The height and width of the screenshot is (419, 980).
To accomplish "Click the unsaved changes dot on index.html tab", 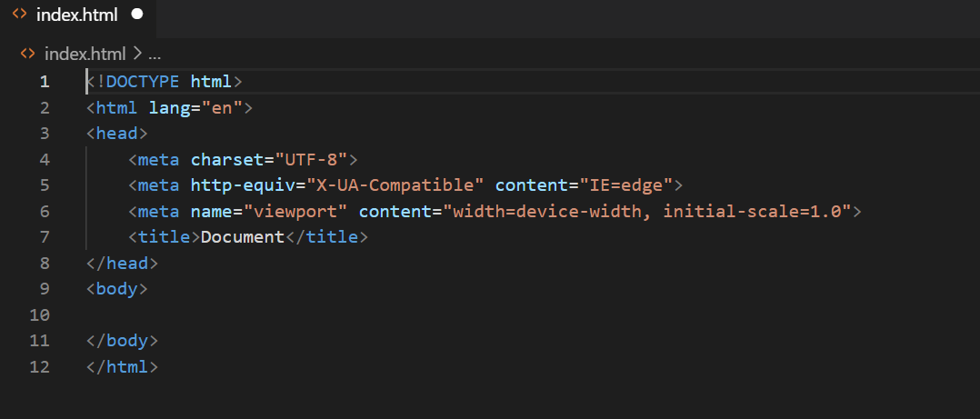I will [137, 14].
